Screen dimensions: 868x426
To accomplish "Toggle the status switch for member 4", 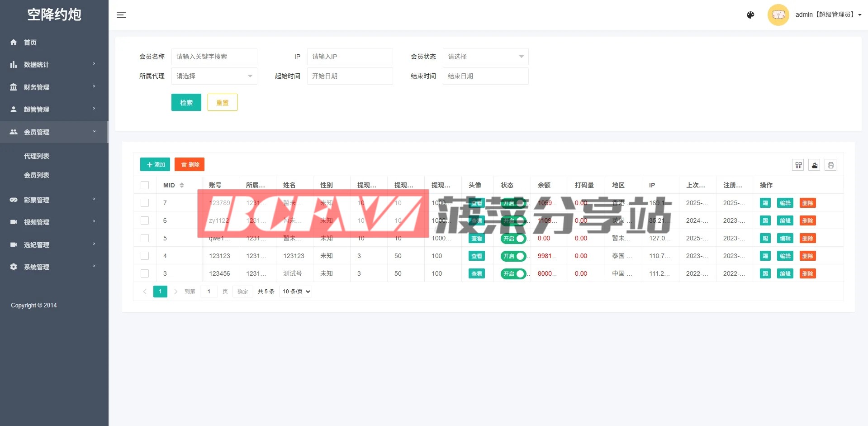I will [513, 256].
